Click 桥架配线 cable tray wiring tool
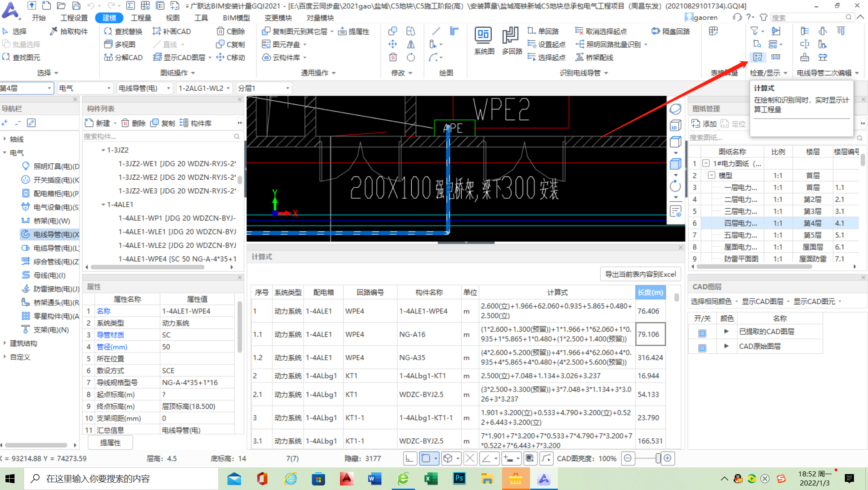Image resolution: width=868 pixels, height=490 pixels. point(594,58)
